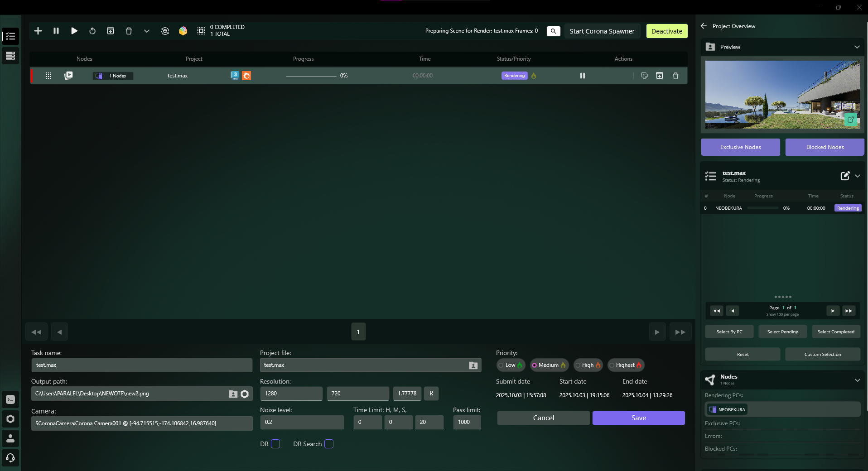Click the Save button
The image size is (868, 471).
tap(638, 418)
